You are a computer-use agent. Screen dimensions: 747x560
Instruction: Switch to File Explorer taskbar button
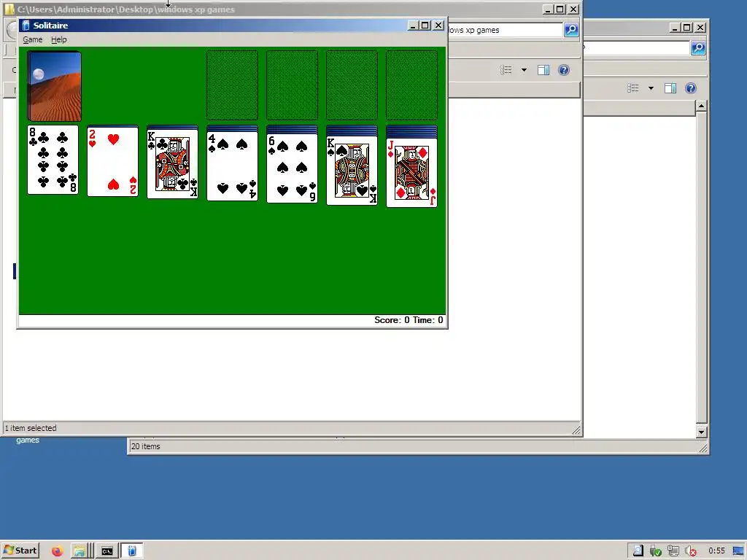coord(82,551)
